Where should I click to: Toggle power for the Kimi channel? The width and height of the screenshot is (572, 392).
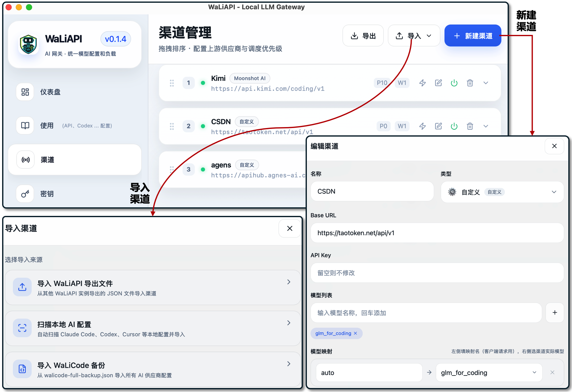tap(454, 83)
